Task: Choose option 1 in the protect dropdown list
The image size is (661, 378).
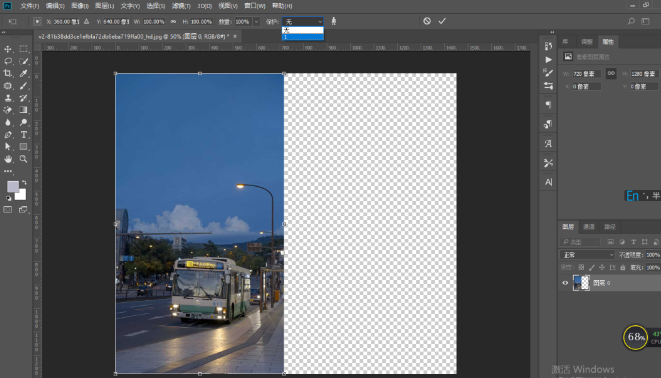Action: point(303,37)
